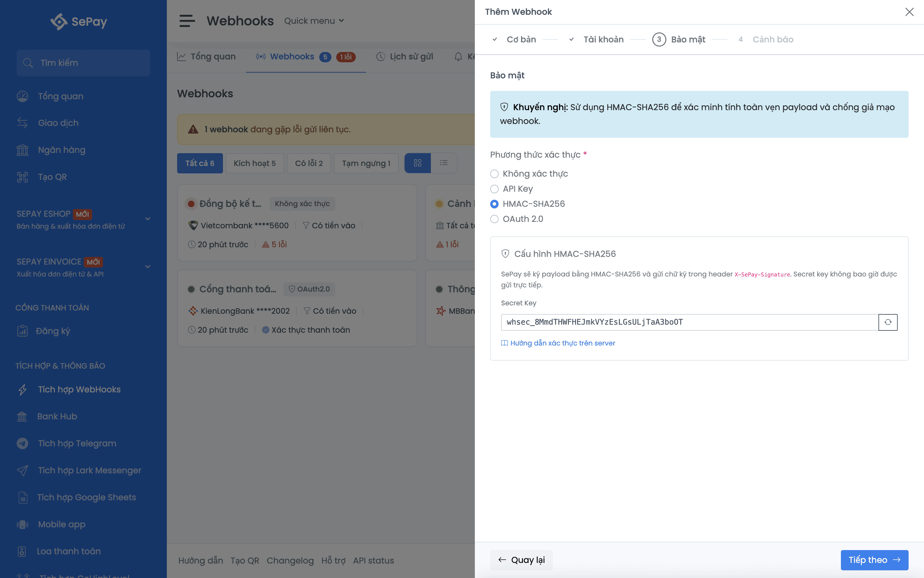Click the X-SePay-Signature header code text
The image size is (924, 578).
pos(762,275)
